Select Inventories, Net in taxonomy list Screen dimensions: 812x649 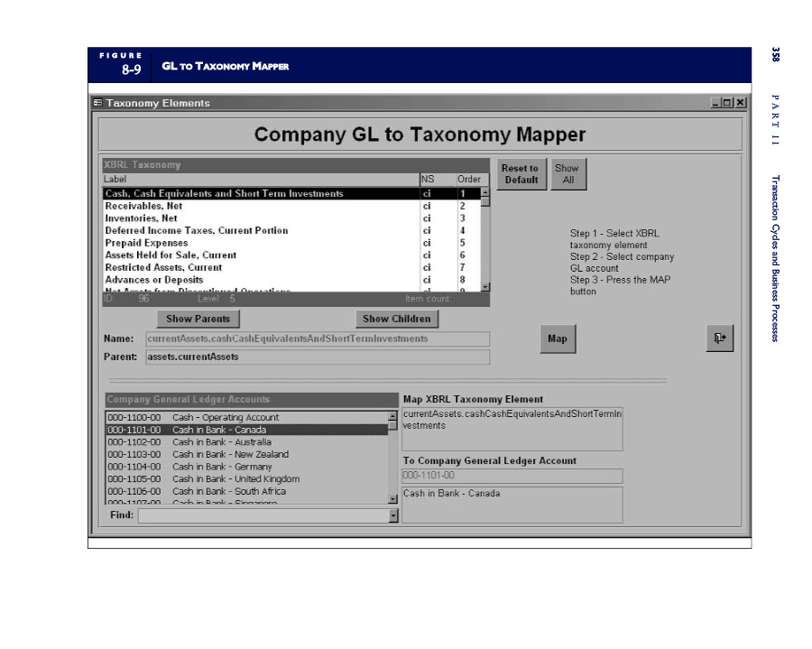click(x=141, y=218)
